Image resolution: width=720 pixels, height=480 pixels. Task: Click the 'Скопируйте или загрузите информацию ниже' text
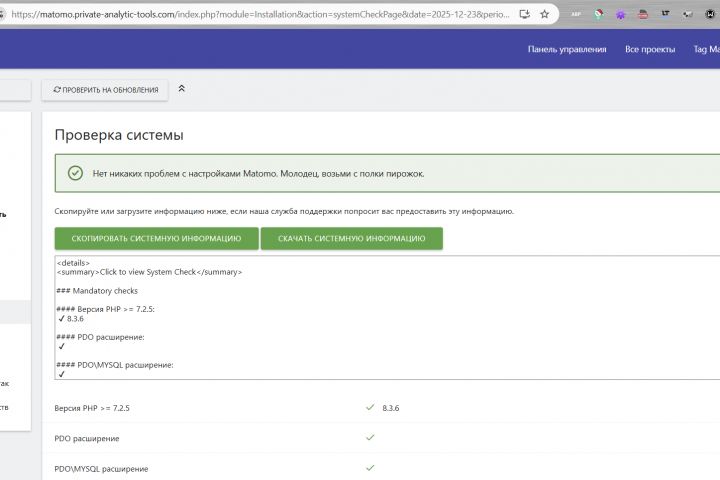pyautogui.click(x=284, y=211)
